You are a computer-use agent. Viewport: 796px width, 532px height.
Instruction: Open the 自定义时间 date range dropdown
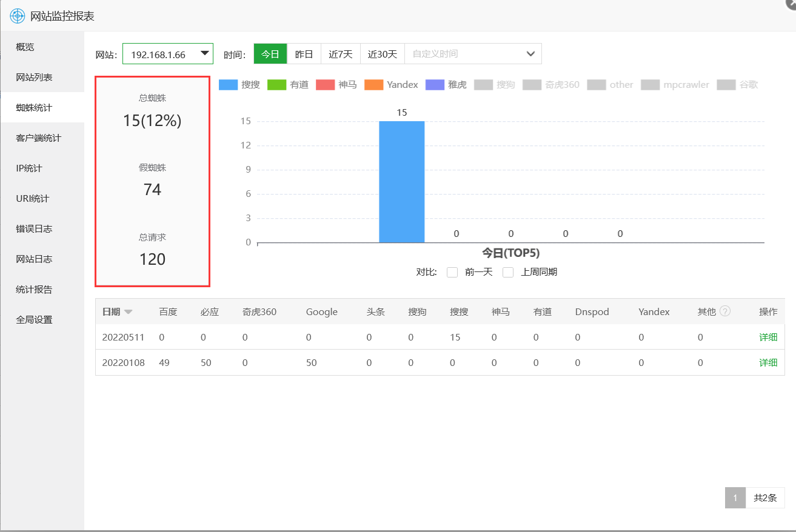tap(473, 54)
